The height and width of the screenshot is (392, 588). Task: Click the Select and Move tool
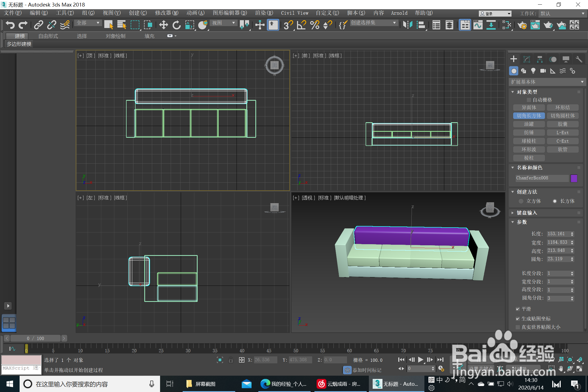163,25
